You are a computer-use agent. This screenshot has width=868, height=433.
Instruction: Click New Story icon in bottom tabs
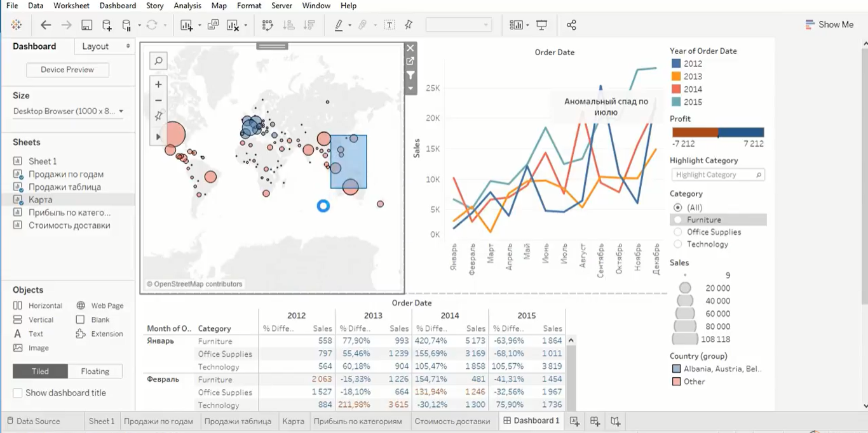point(615,421)
